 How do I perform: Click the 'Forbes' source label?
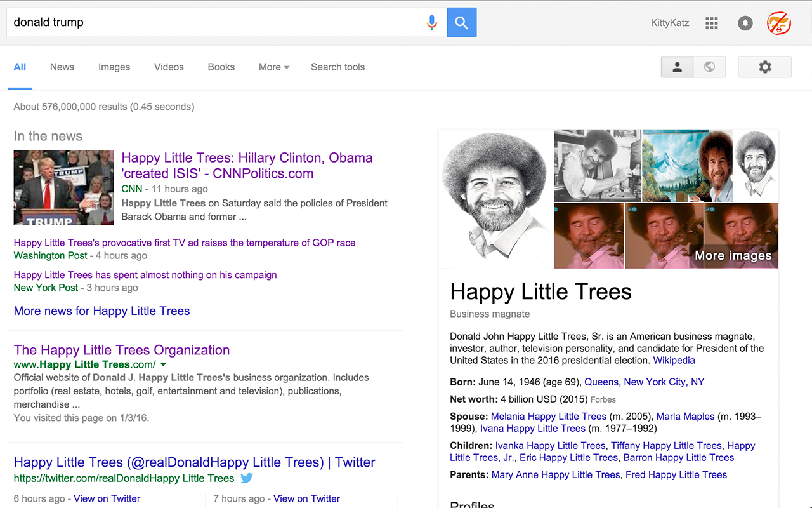603,400
